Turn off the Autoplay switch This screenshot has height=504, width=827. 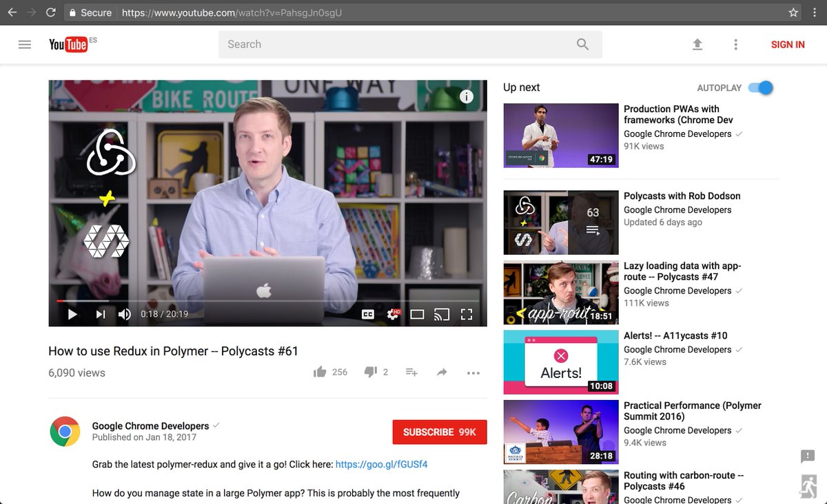pos(761,87)
